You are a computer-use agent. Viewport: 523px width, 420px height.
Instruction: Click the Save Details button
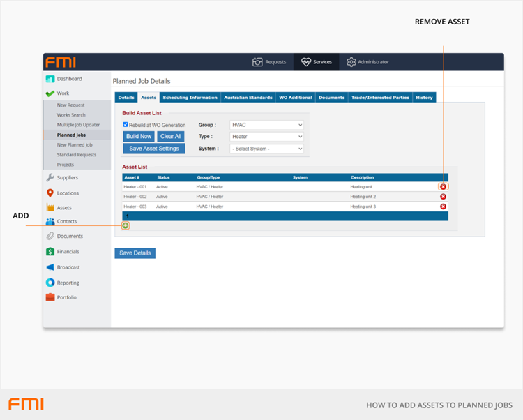coord(135,253)
